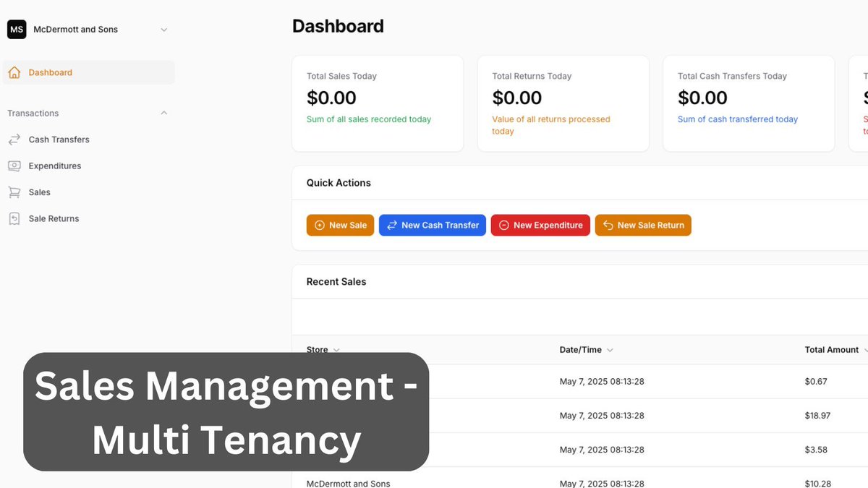Image resolution: width=868 pixels, height=488 pixels.
Task: Click the $10.28 total amount cell
Action: pos(817,484)
